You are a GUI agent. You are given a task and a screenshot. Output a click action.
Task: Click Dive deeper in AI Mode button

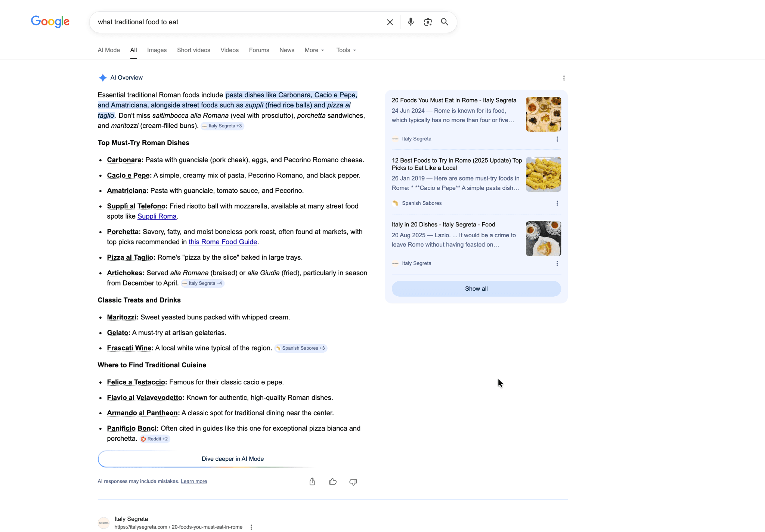coord(232,459)
